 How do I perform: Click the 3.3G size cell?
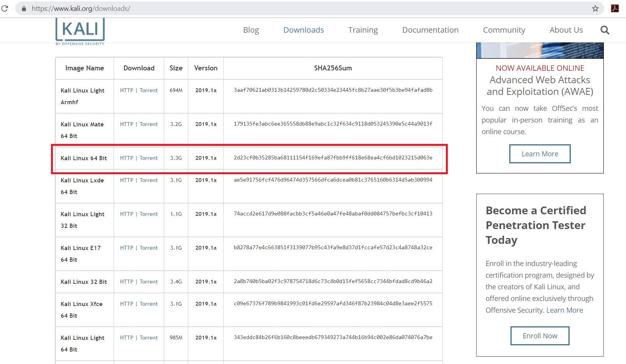pos(176,158)
